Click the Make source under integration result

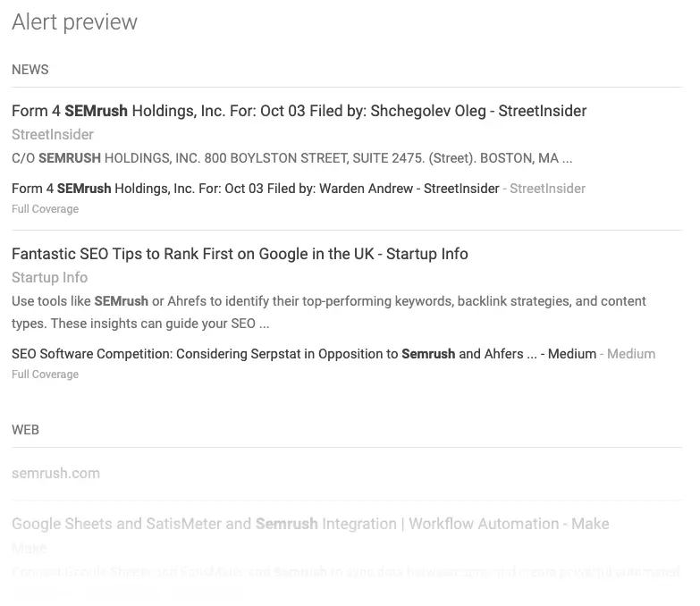[30, 548]
